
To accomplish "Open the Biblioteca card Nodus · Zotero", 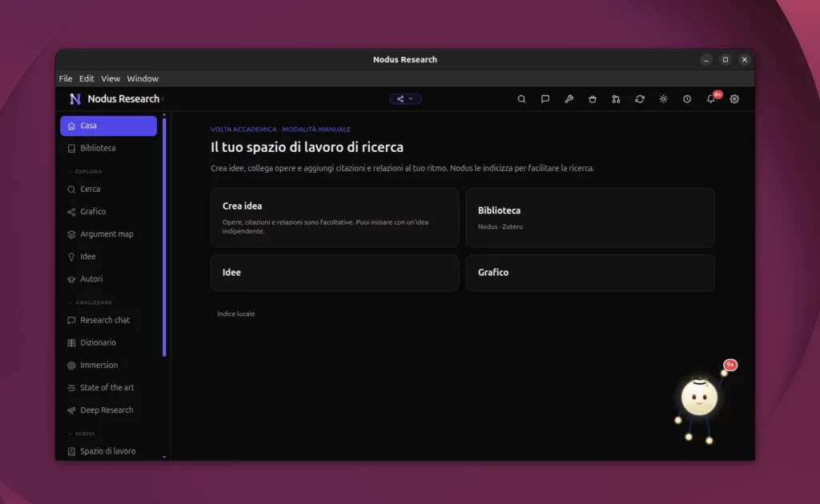I will tap(590, 218).
